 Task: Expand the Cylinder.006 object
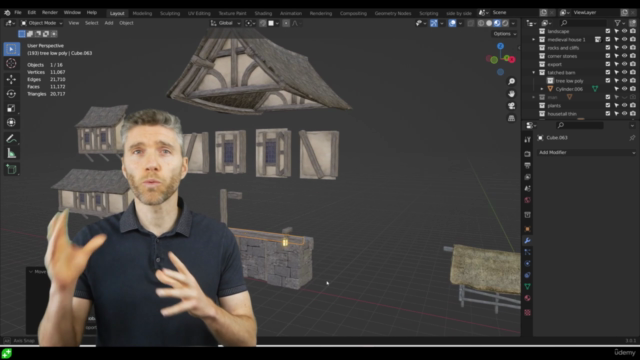pos(542,89)
